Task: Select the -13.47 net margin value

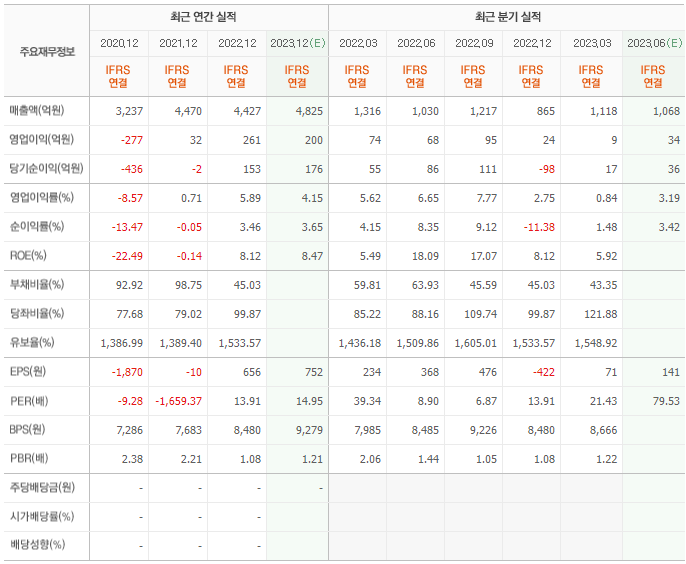Action: pyautogui.click(x=127, y=227)
